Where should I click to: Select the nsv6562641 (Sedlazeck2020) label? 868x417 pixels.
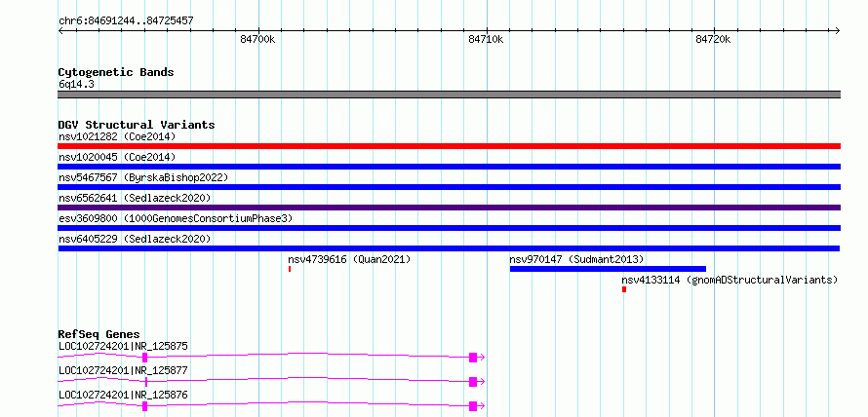pyautogui.click(x=135, y=198)
